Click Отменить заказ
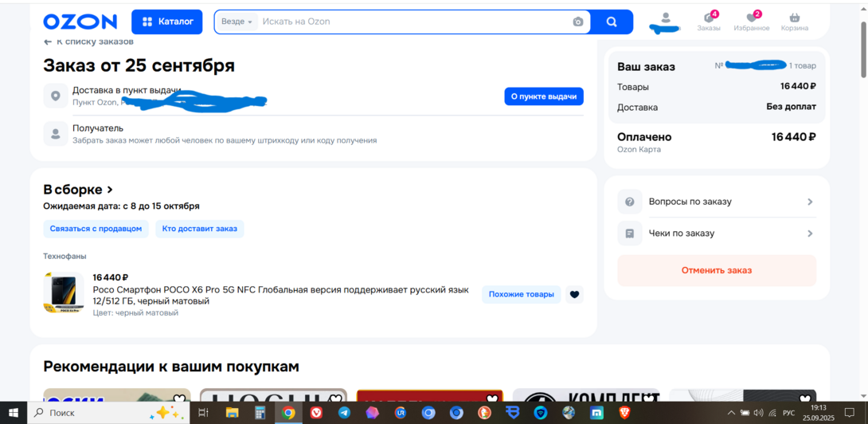The width and height of the screenshot is (868, 424). (x=717, y=270)
